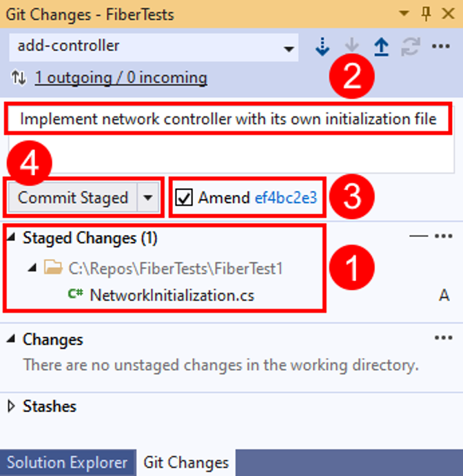Viewport: 463px width, 476px height.
Task: Switch to the Solution Explorer tab
Action: [67, 463]
